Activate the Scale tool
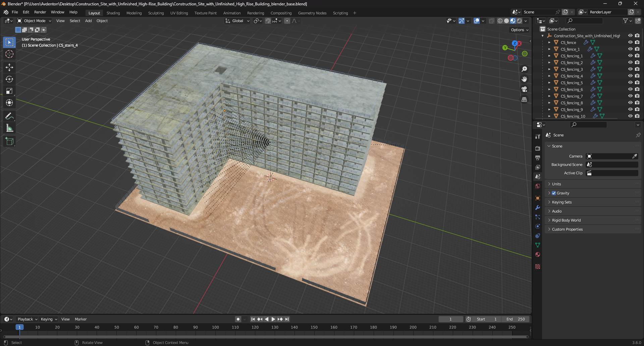Viewport: 644px width, 346px height. [9, 91]
